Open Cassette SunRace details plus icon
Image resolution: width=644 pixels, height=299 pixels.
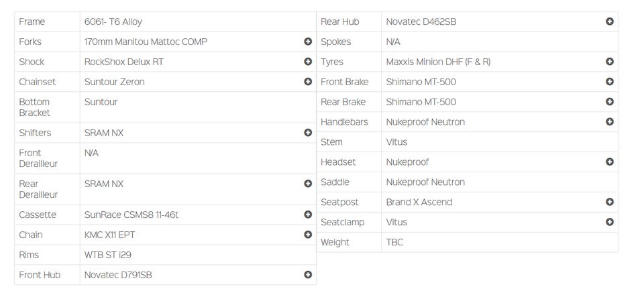click(x=308, y=215)
